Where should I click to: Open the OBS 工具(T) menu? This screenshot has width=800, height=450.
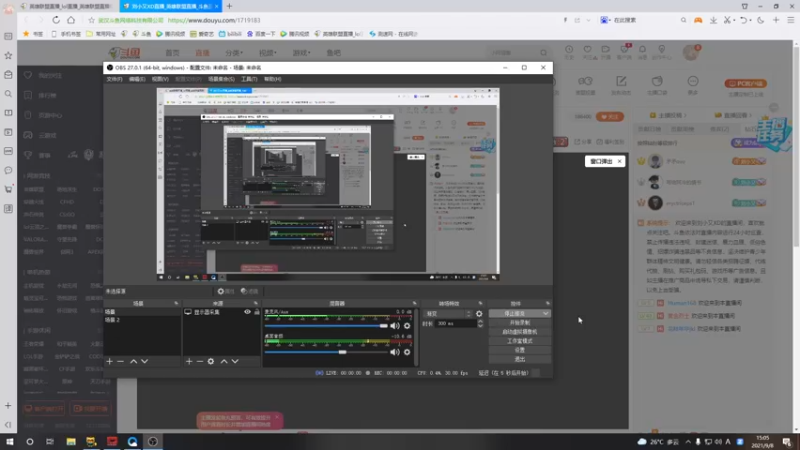[249, 79]
